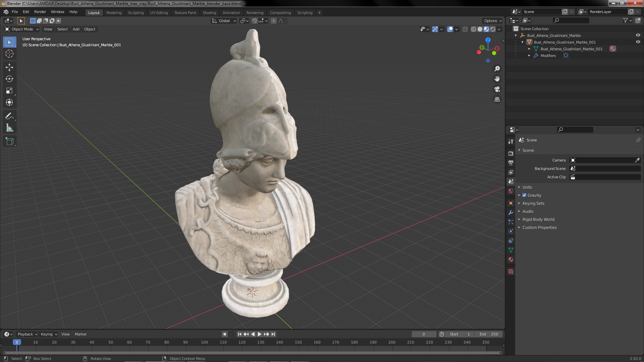The width and height of the screenshot is (644, 362).
Task: Click the viewport zoom magnifier icon
Action: [x=497, y=69]
